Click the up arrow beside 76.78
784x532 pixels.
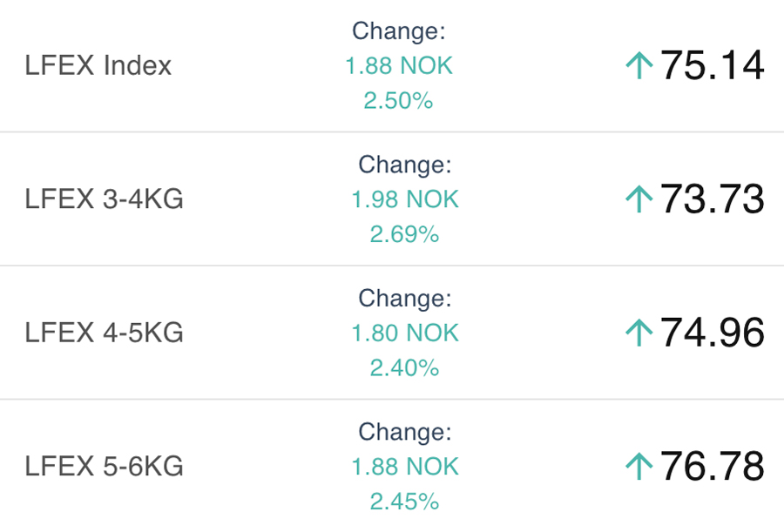pos(639,467)
